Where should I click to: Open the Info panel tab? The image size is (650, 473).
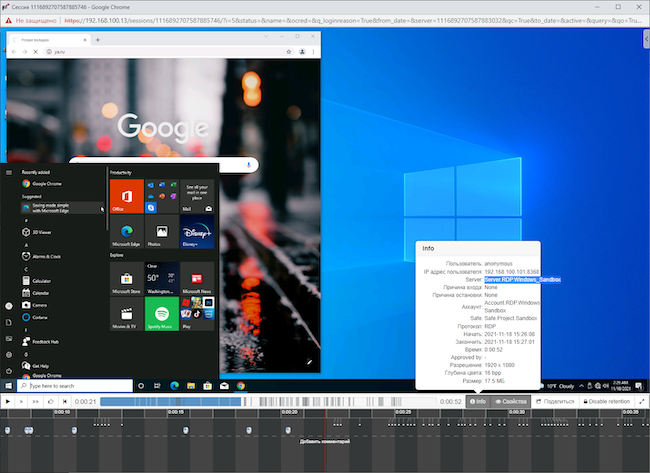[477, 401]
